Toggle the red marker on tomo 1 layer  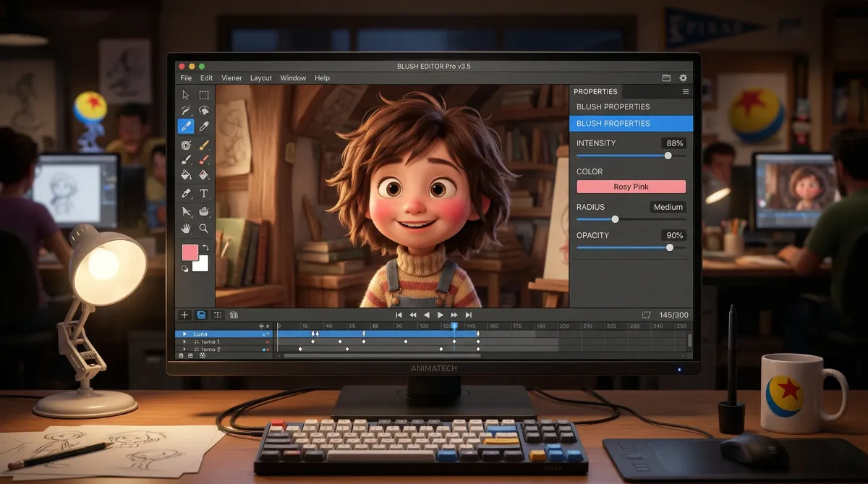[268, 341]
